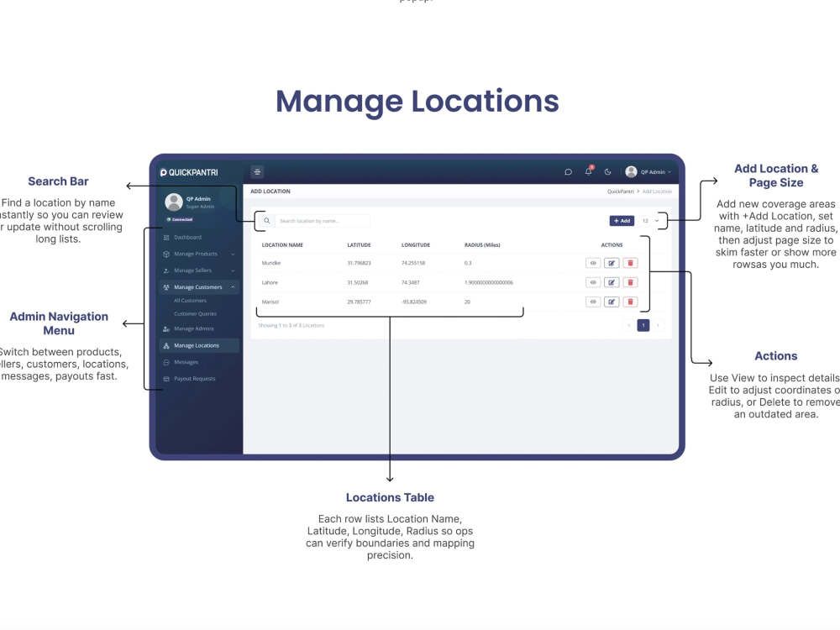Image resolution: width=840 pixels, height=630 pixels.
Task: Select the Manage Customers menu item
Action: [x=197, y=287]
